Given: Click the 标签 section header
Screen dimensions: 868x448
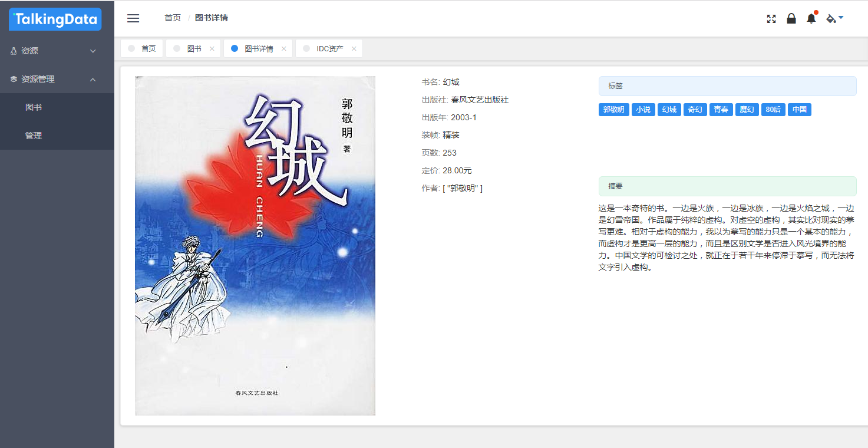Looking at the screenshot, I should coord(727,86).
